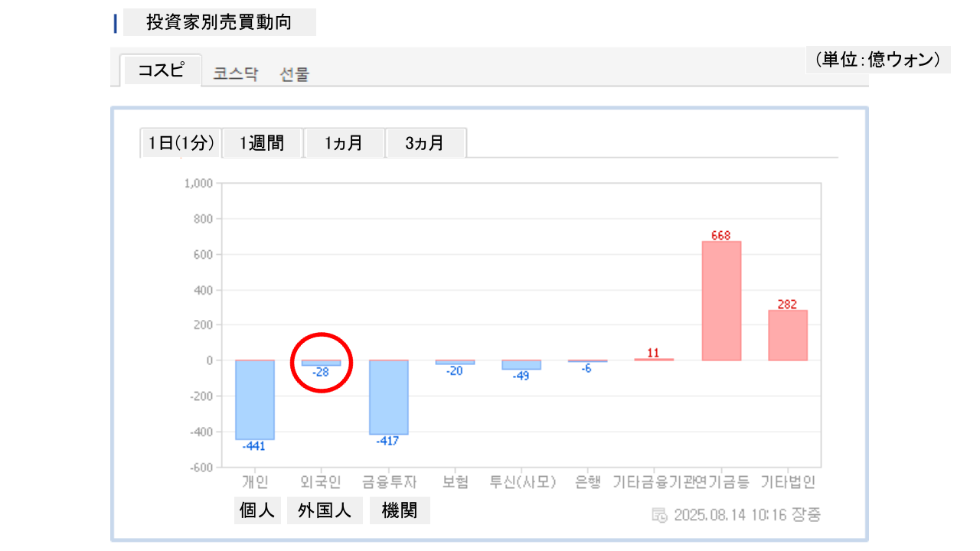The width and height of the screenshot is (980, 551).
Task: Choose the 3ヵ月 period tab
Action: coord(425,143)
